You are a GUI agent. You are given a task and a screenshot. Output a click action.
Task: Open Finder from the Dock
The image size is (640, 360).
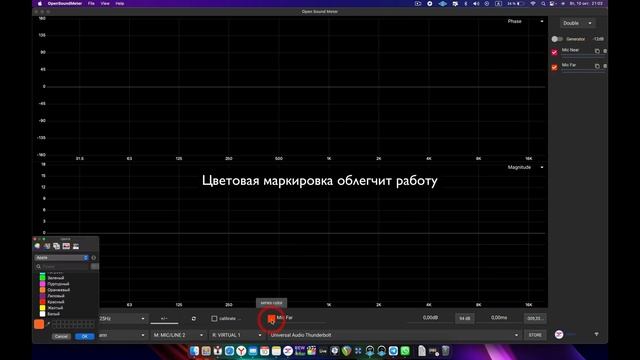click(194, 351)
